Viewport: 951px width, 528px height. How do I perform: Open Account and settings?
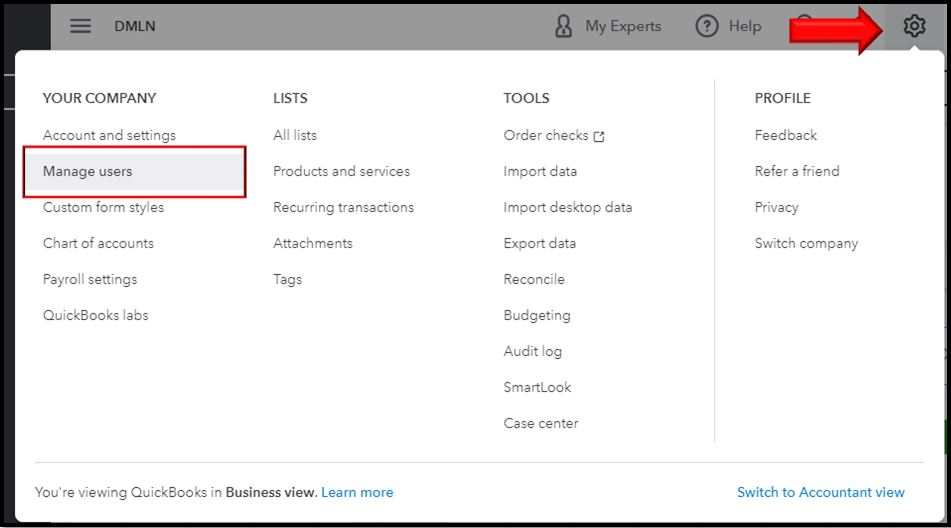(109, 135)
